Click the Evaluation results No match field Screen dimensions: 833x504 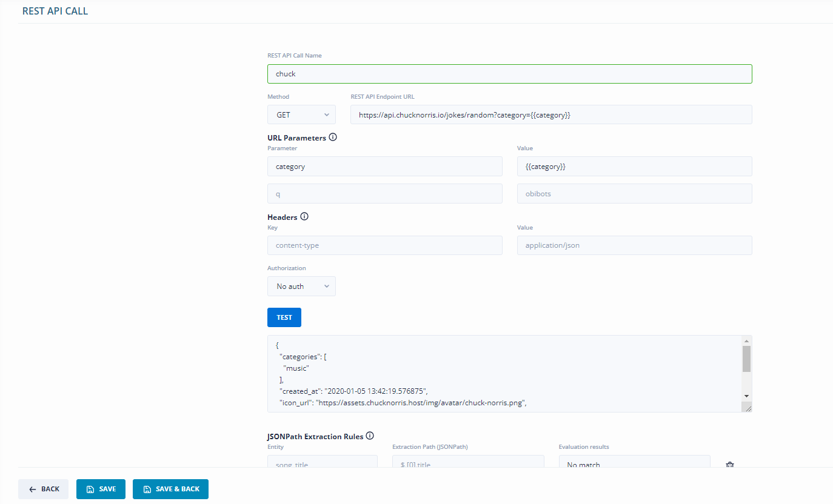(x=634, y=462)
